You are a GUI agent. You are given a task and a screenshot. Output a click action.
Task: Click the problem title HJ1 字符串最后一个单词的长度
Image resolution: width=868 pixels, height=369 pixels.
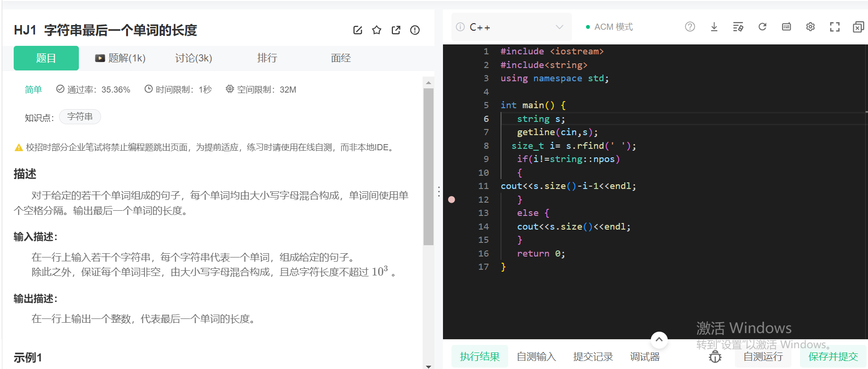point(105,30)
